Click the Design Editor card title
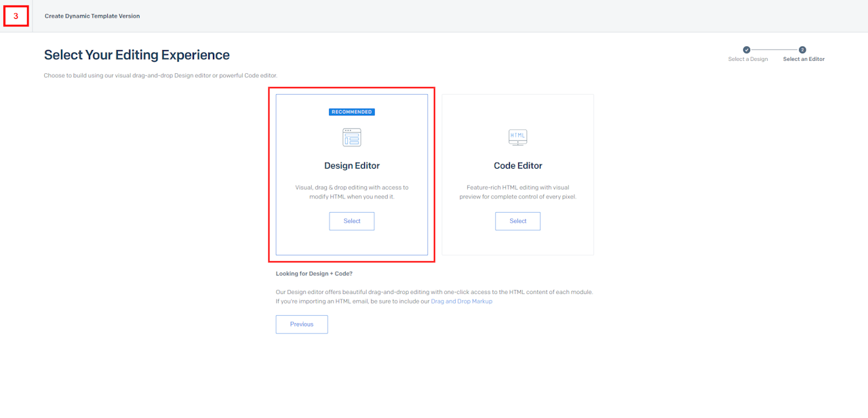The height and width of the screenshot is (418, 868). click(x=352, y=165)
